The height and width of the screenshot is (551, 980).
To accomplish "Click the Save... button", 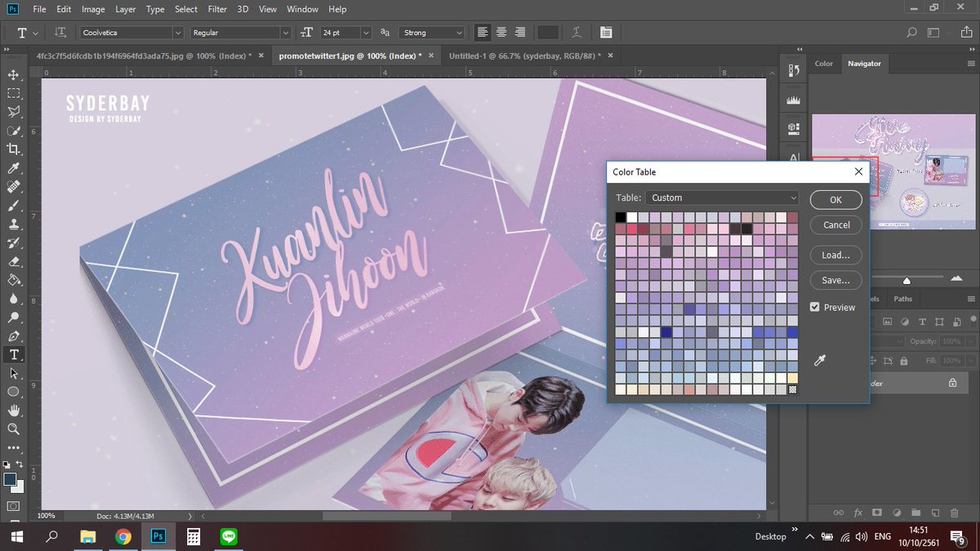I will coord(835,280).
